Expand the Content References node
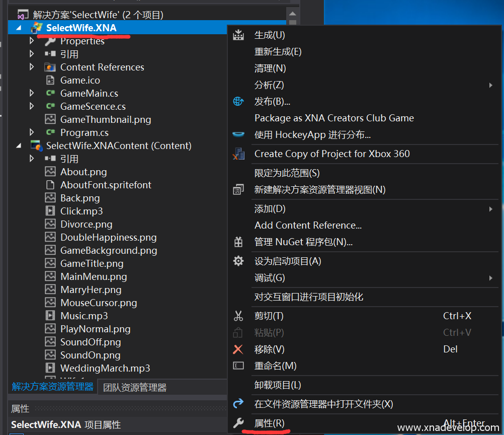This screenshot has width=504, height=435. pos(32,67)
